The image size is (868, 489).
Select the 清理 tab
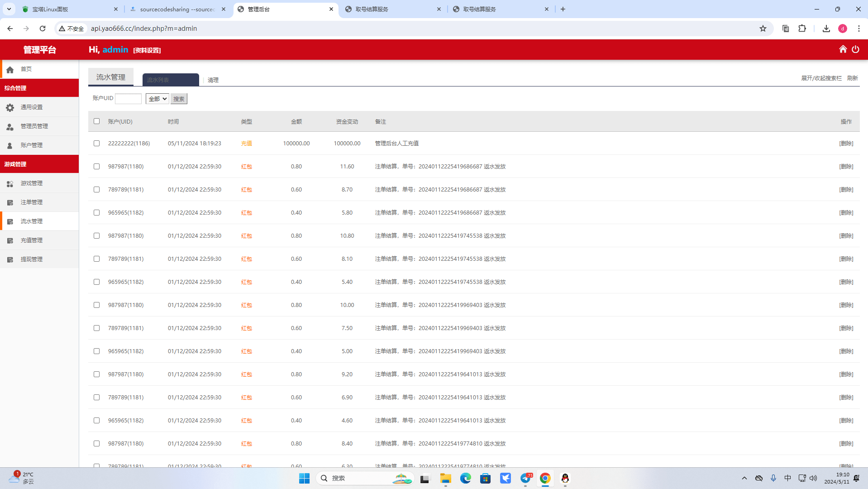pos(213,80)
